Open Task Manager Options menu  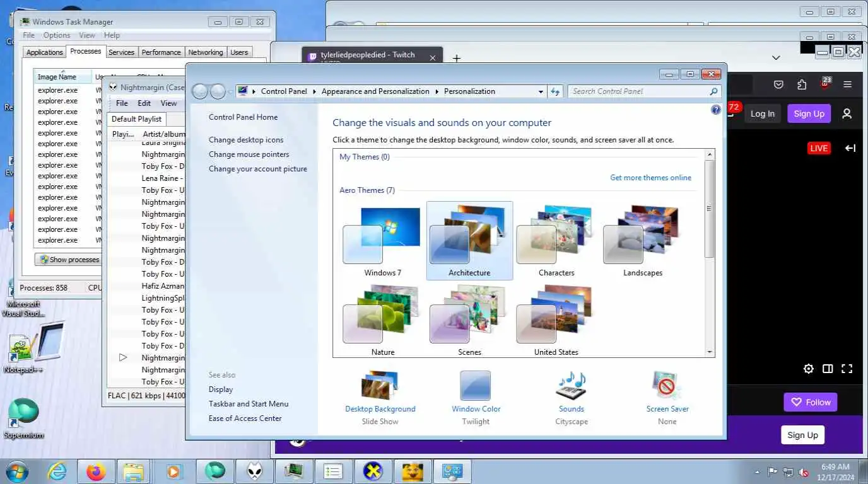coord(57,35)
